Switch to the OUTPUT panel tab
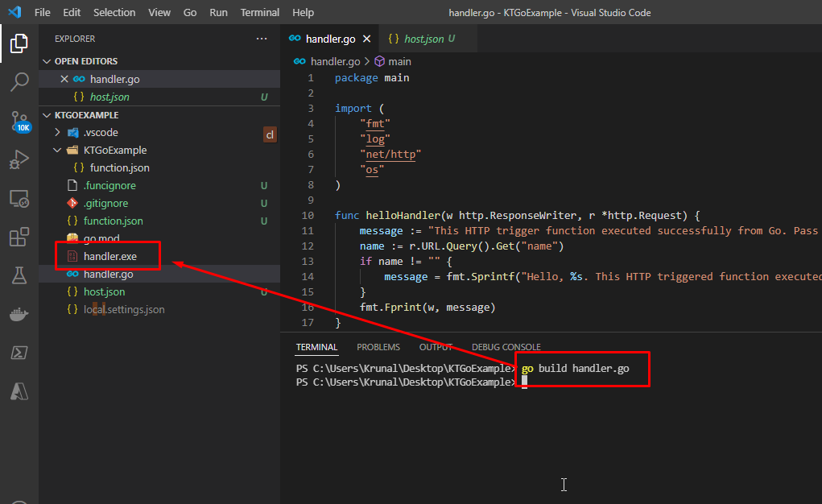822x504 pixels. [436, 347]
